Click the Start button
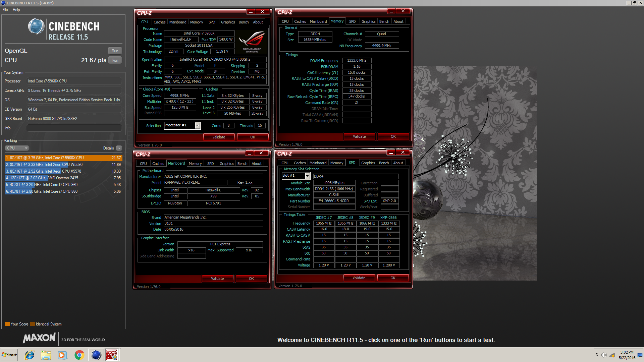644x362 pixels. 9,355
